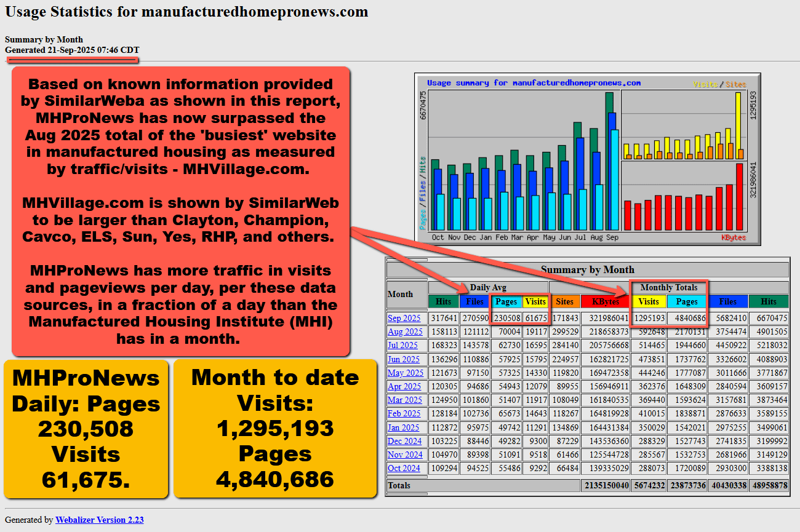
Task: Click the cyan Daily Avg Pages header
Action: coord(506,301)
